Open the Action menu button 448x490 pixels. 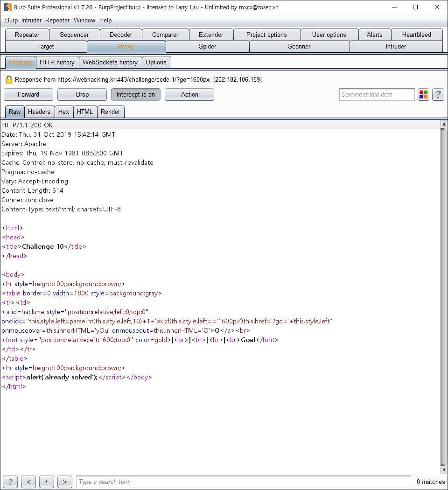click(189, 95)
